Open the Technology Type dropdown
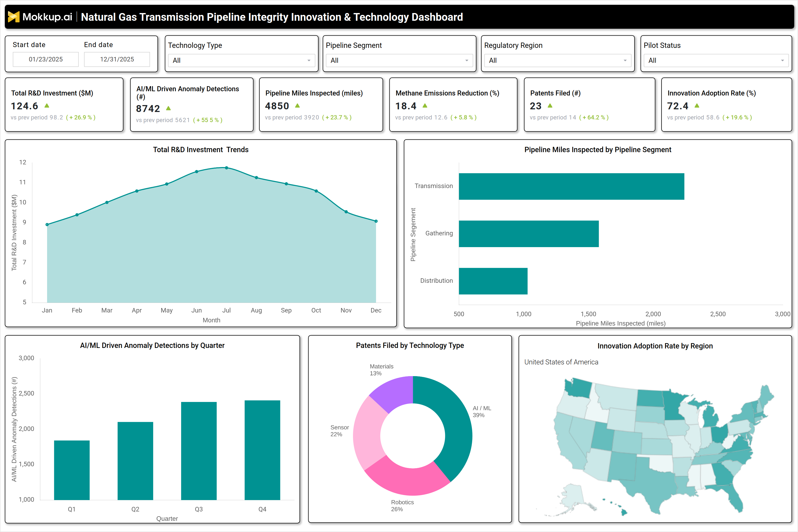 coord(242,60)
